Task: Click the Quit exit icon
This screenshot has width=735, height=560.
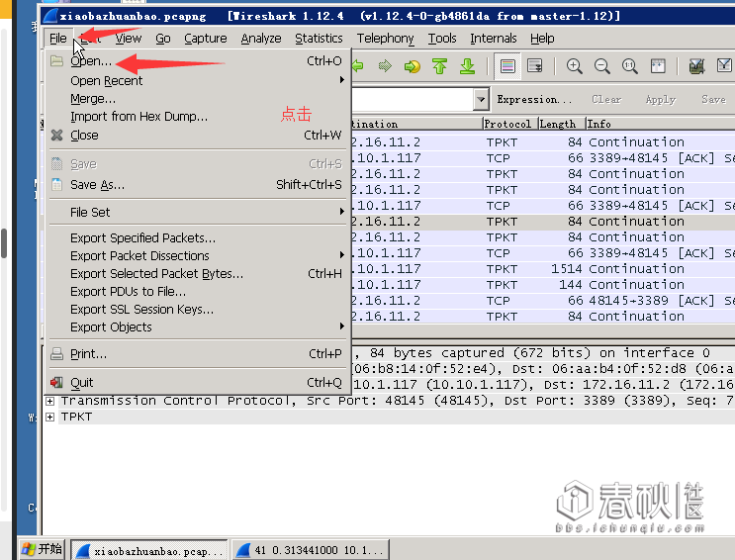Action: pos(56,383)
